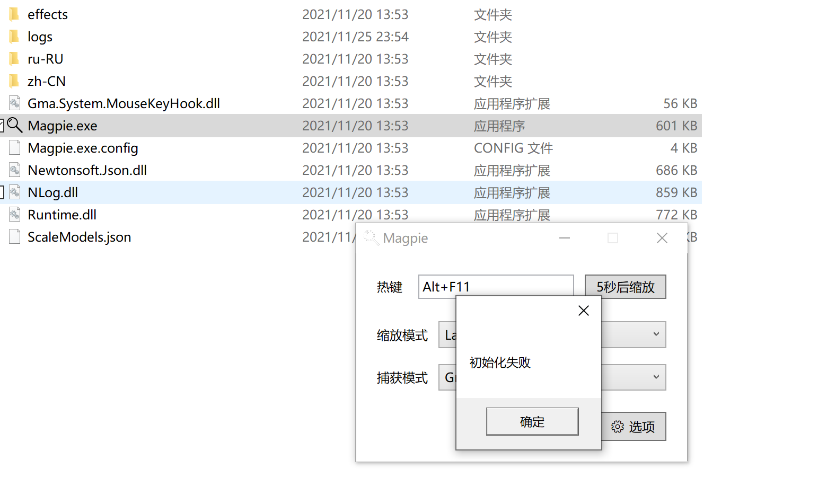
Task: Click the 601 KB size cell
Action: point(676,126)
